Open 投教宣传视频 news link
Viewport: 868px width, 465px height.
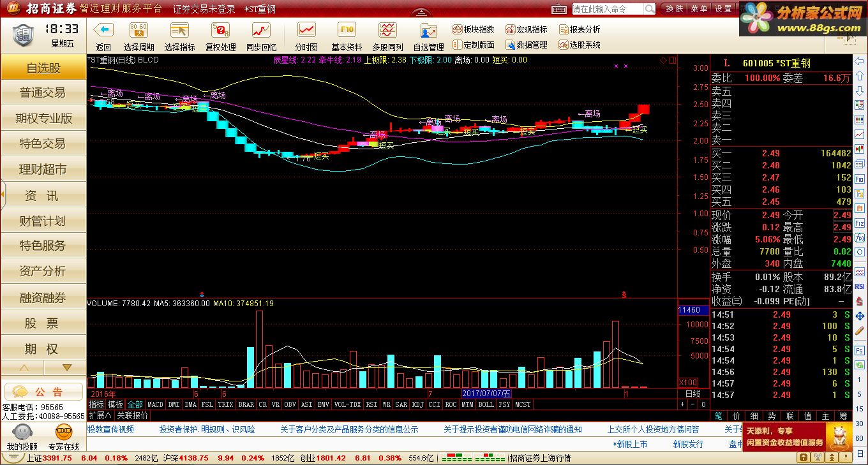pos(110,429)
